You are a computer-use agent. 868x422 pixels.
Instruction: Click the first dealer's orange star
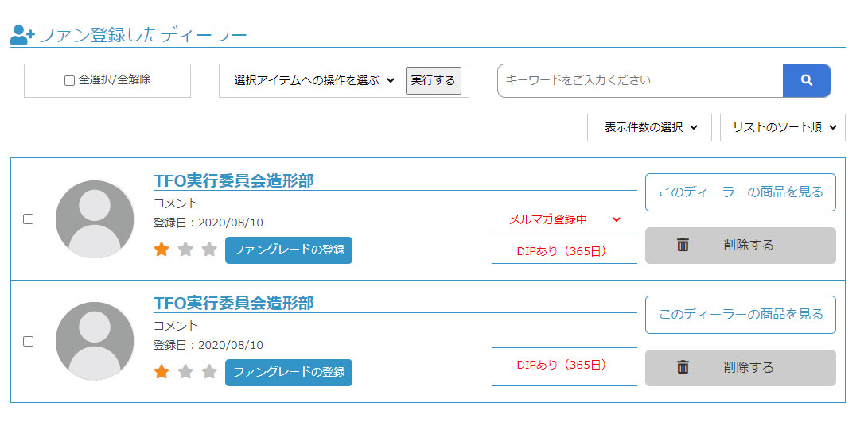[x=162, y=250]
